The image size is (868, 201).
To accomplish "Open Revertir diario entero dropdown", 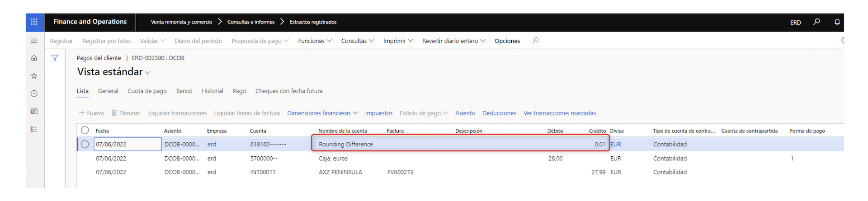I will click(x=454, y=41).
